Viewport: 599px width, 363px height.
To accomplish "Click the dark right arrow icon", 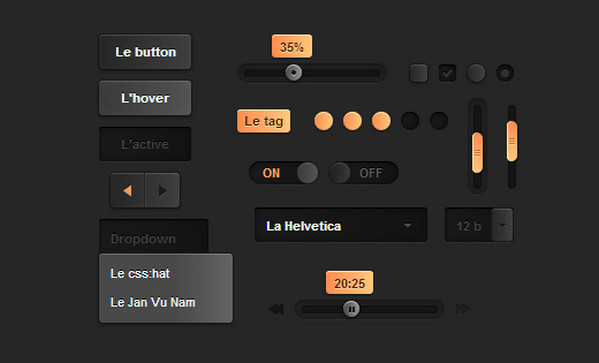I will click(162, 190).
